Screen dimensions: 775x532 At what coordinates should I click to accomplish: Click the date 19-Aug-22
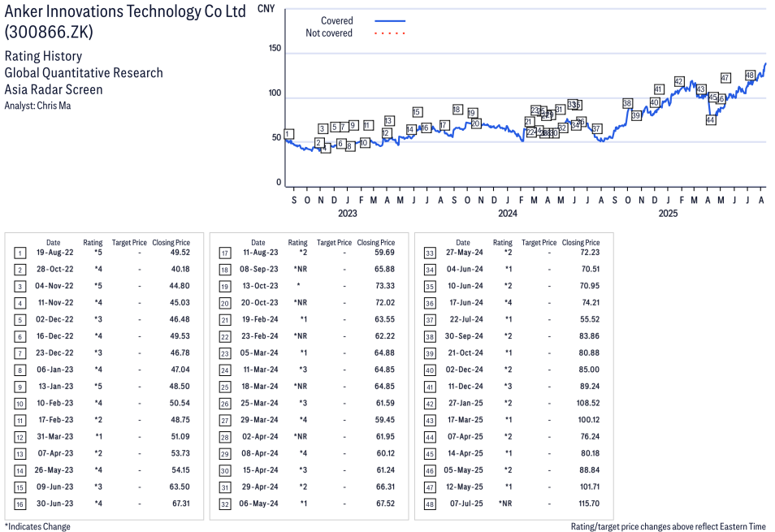pyautogui.click(x=55, y=253)
